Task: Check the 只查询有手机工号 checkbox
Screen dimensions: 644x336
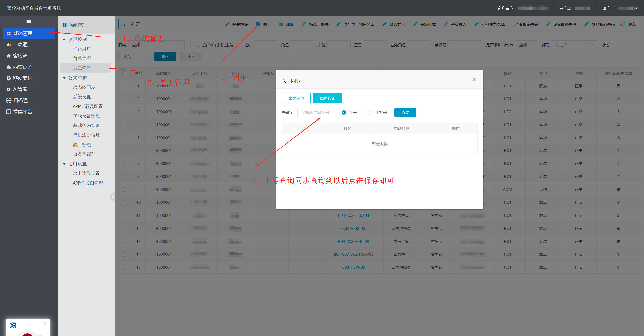Action: tap(193, 45)
